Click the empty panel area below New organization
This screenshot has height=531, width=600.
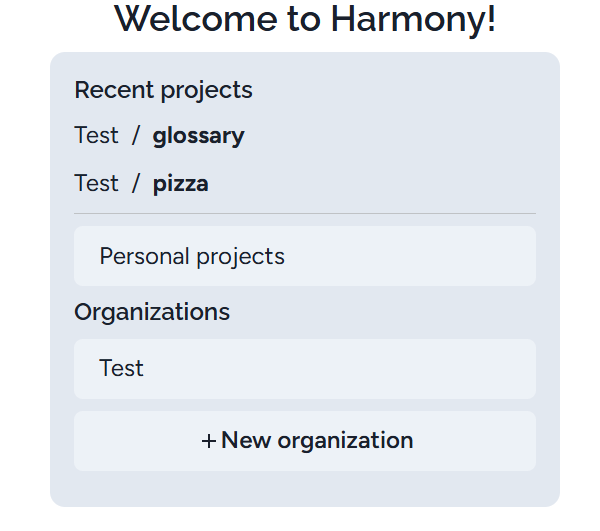[304, 489]
